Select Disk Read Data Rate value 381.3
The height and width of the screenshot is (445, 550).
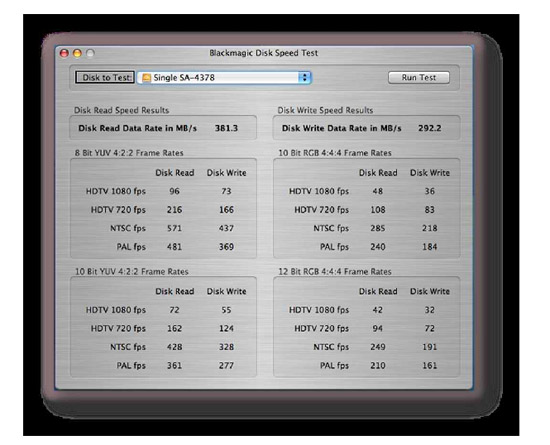click(x=226, y=128)
